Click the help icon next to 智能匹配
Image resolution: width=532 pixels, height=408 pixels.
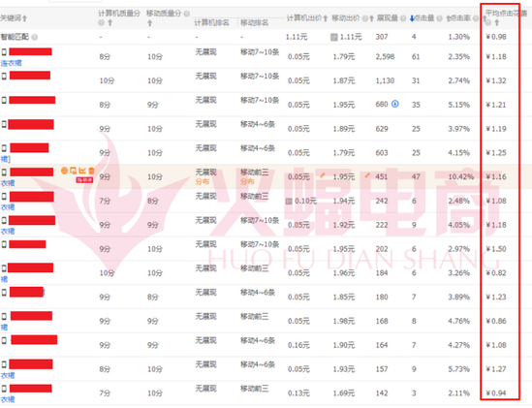click(x=35, y=37)
